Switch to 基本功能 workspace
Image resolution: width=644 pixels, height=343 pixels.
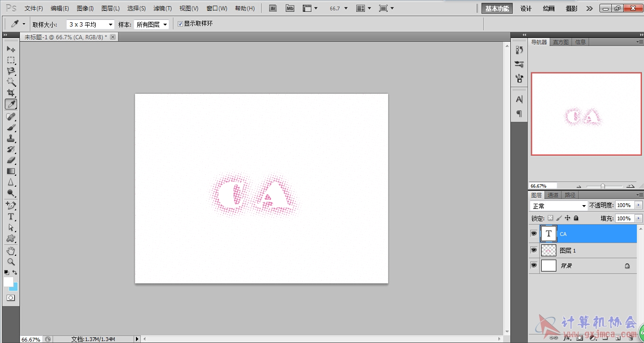tap(497, 9)
